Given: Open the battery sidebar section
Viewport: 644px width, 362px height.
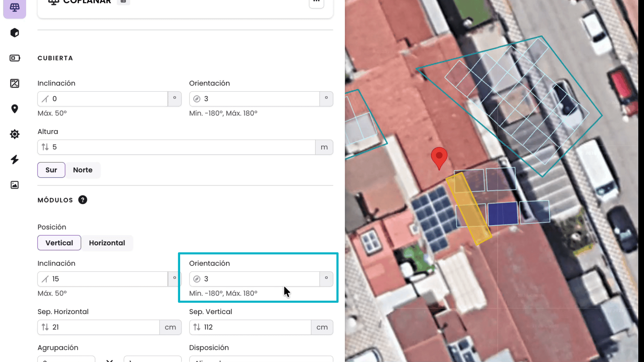Looking at the screenshot, I should point(14,58).
